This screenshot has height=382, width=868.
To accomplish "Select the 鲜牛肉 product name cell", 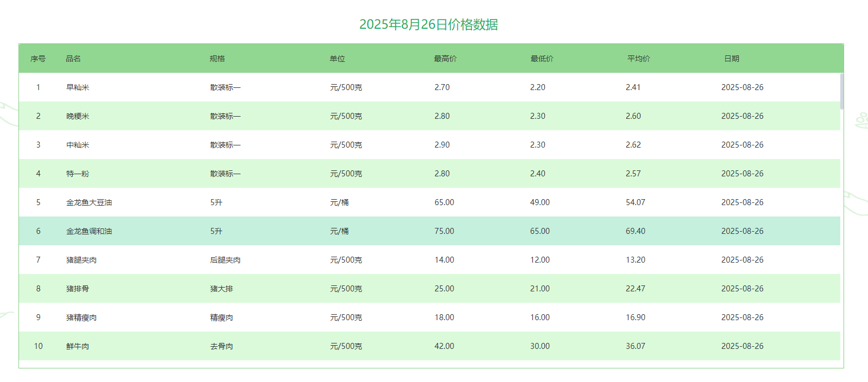I will (78, 346).
